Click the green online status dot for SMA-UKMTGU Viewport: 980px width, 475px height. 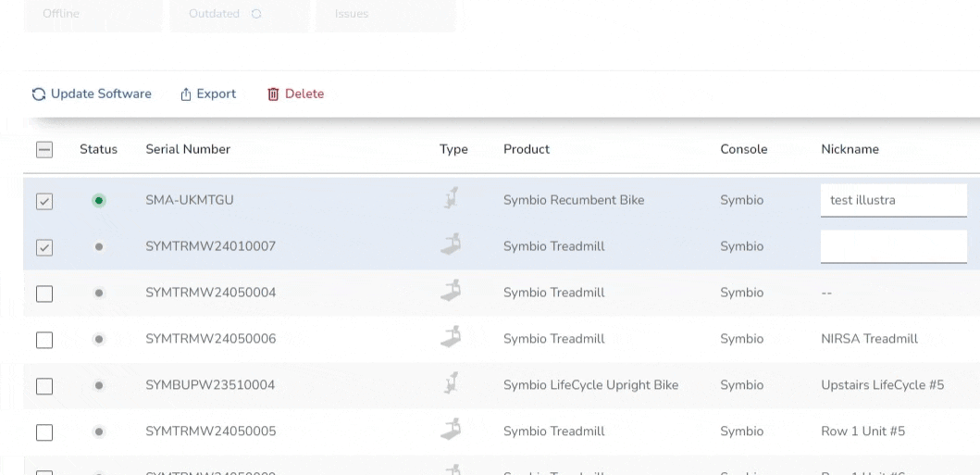[99, 201]
